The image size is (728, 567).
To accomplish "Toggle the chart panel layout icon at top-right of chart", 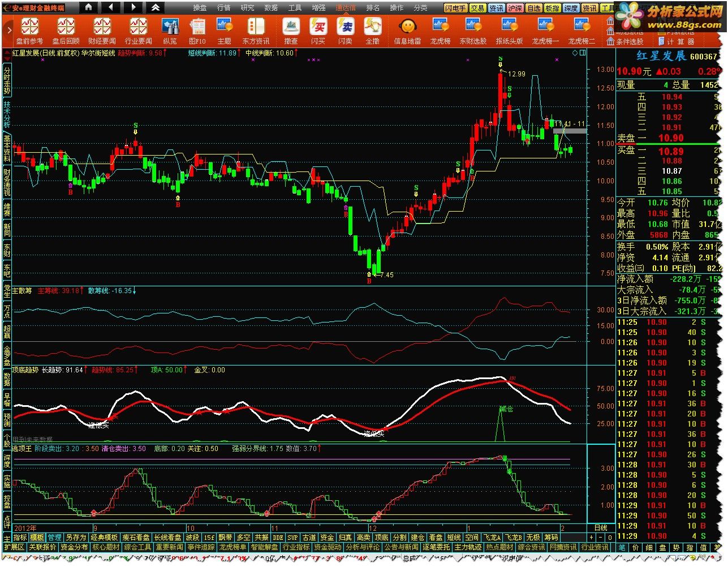I will [x=583, y=53].
